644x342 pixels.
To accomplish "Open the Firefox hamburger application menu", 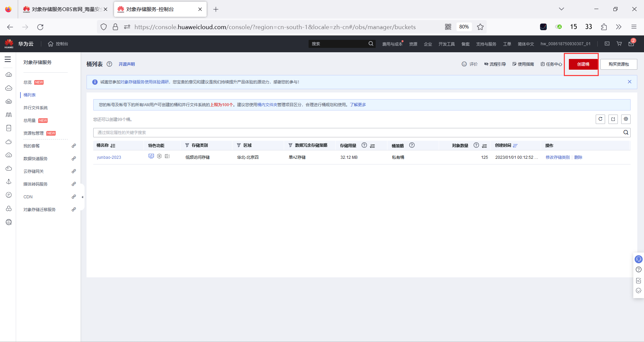I will tap(634, 27).
